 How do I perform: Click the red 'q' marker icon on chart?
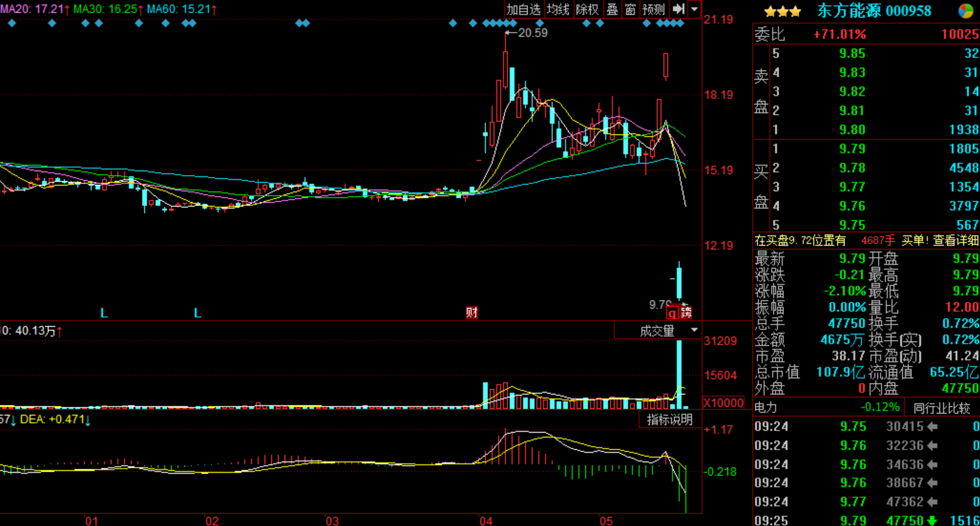coord(672,313)
